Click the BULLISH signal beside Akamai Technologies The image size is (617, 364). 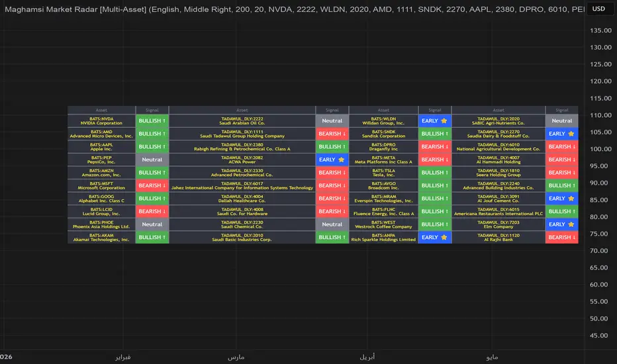152,238
